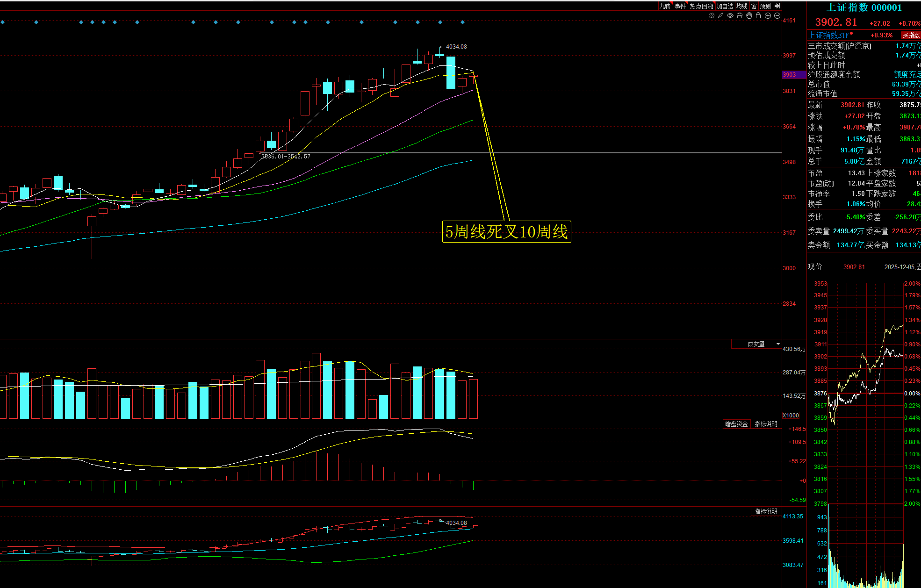Toggle the chart lock icon

tap(758, 15)
